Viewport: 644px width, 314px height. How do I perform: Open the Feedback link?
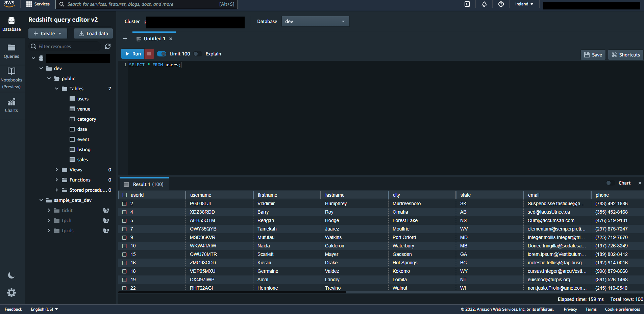(x=13, y=309)
